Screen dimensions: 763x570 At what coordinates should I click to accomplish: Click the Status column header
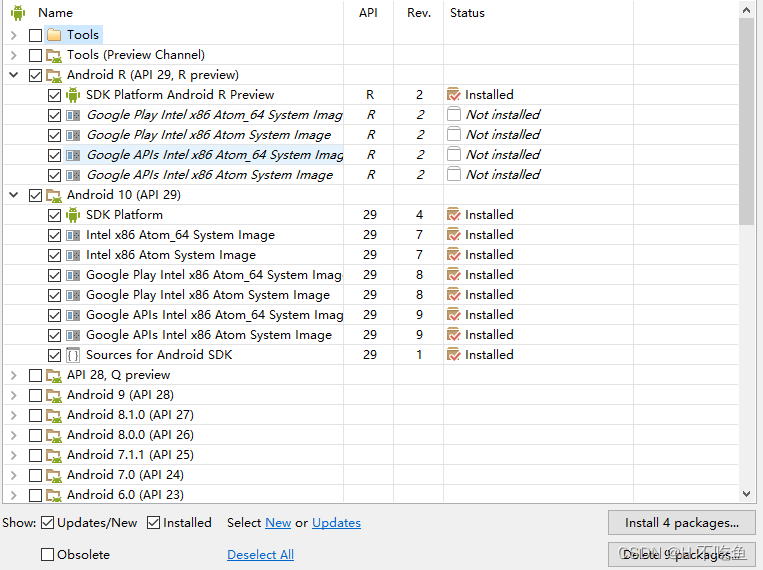click(x=467, y=13)
